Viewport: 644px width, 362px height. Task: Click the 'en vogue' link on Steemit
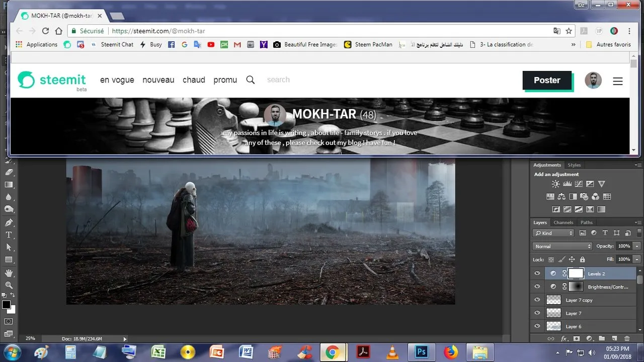point(117,80)
